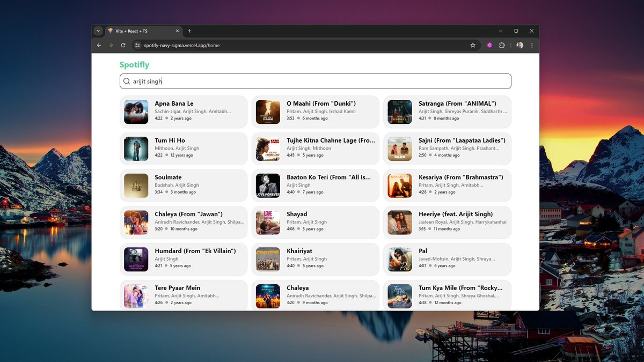
Task: Click the 4 months ago label
Action: tap(447, 155)
